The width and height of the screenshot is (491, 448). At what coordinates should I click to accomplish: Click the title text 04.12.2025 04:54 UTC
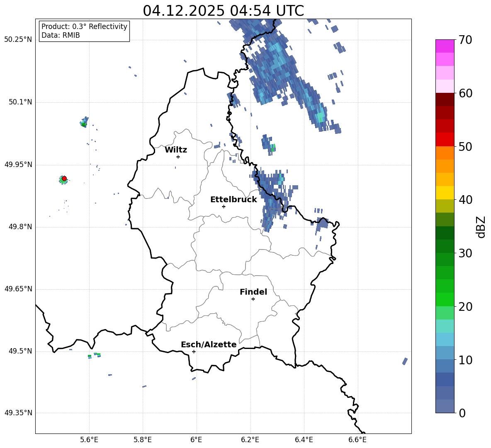pos(223,10)
